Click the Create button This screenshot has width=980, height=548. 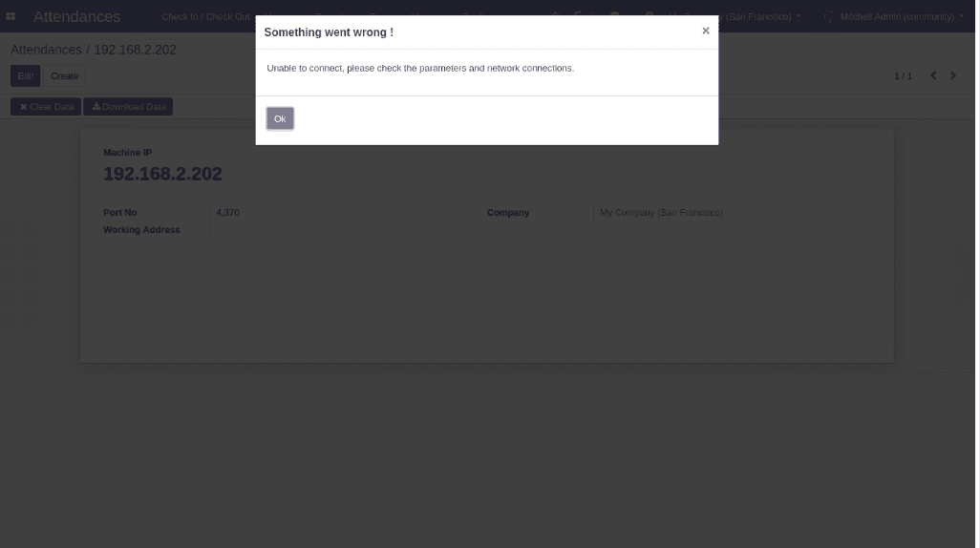click(64, 76)
